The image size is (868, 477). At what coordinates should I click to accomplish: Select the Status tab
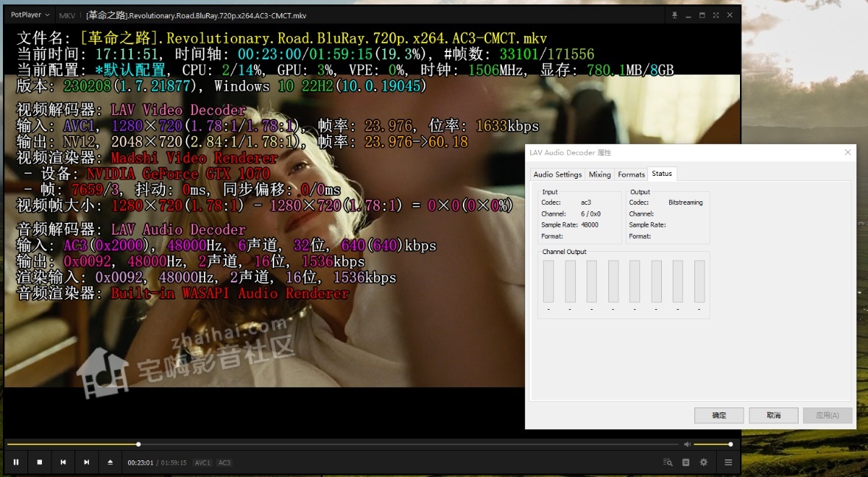tap(662, 174)
